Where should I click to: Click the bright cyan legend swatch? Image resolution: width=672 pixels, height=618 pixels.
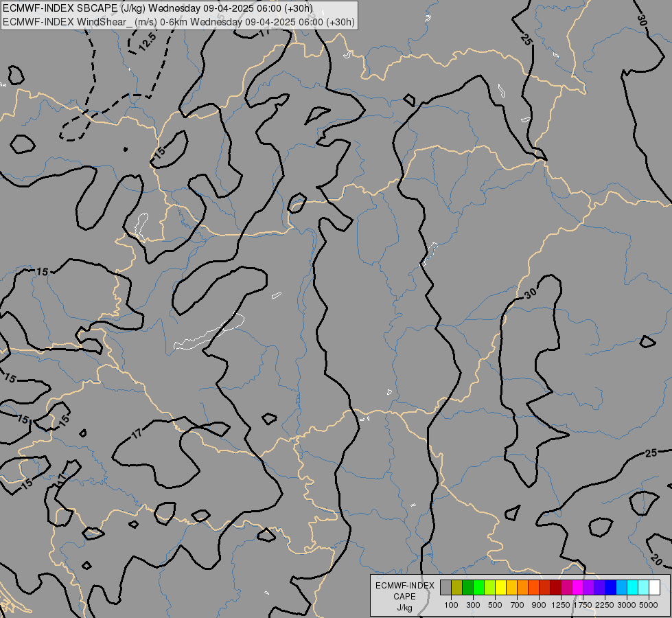[633, 588]
